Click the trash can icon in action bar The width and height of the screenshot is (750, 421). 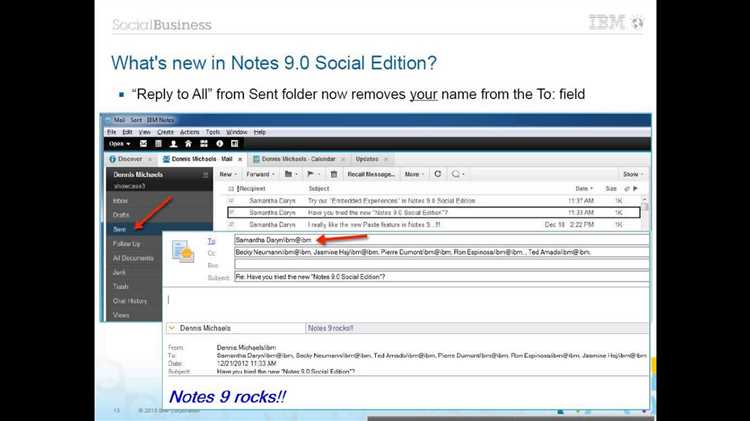coord(332,174)
